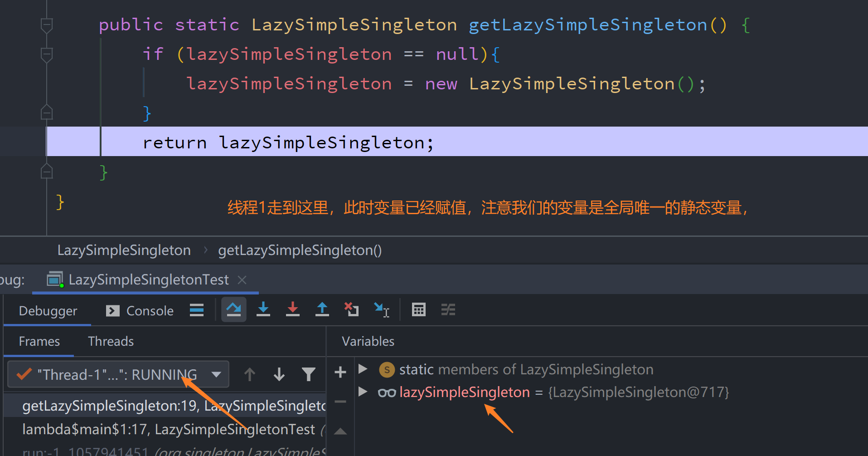Viewport: 868px width, 456px height.
Task: Expand the static members of LazySimpleSingleton node
Action: pyautogui.click(x=363, y=369)
